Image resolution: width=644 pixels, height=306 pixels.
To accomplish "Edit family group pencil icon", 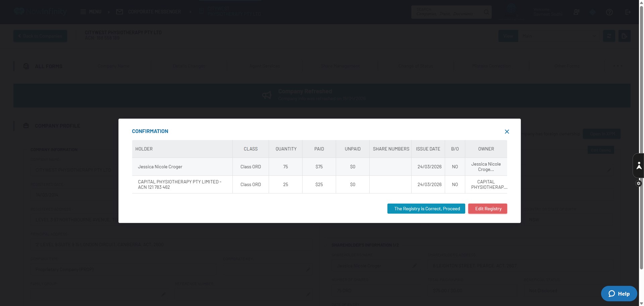I will 163,294.
